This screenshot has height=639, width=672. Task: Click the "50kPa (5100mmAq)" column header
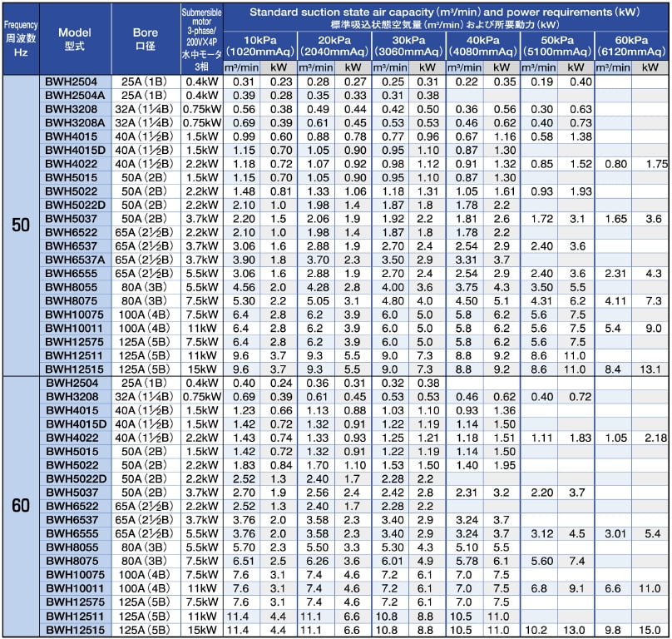557,46
